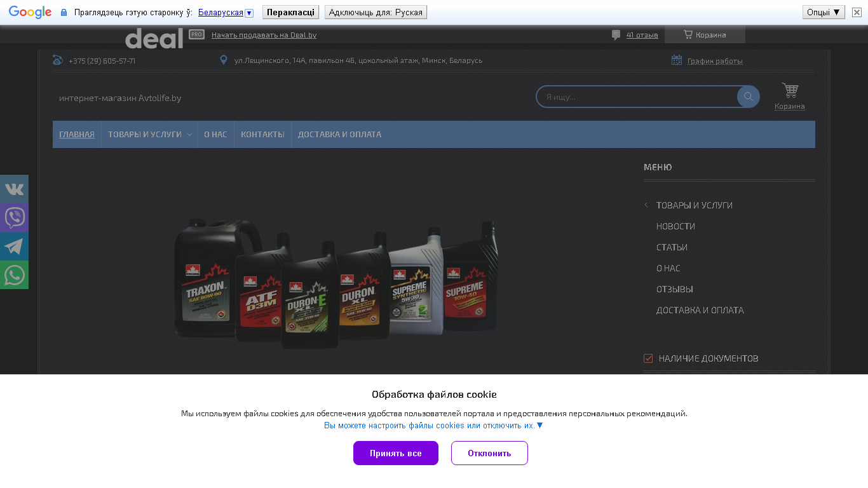Open НОВОСТИ in side menu
Viewport: 868px width, 488px height.
(675, 226)
